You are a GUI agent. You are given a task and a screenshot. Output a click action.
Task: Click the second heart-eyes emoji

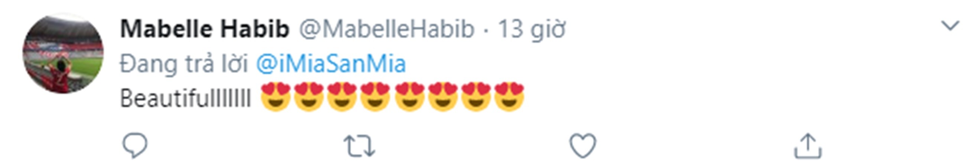pos(309,96)
